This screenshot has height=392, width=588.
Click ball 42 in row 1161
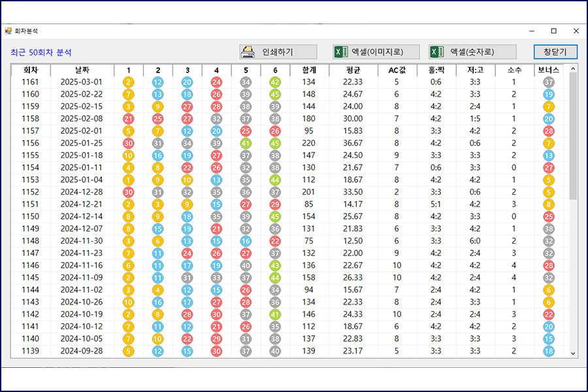click(275, 82)
